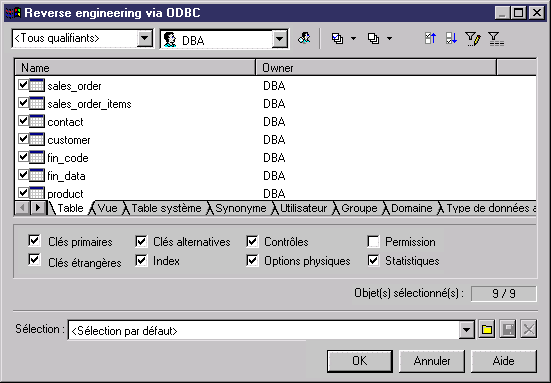Click the Name column header
The image size is (551, 383).
pos(135,67)
